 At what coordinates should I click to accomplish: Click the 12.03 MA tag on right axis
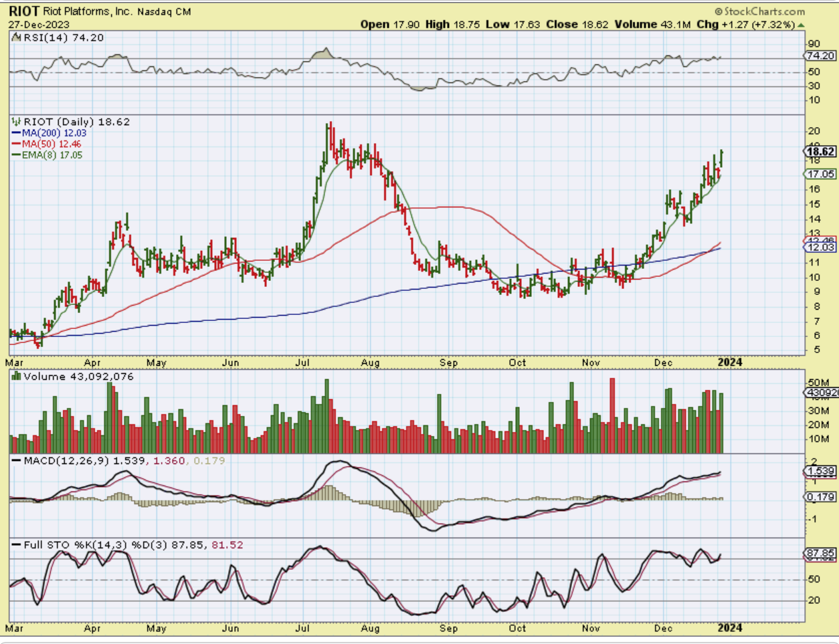click(821, 247)
